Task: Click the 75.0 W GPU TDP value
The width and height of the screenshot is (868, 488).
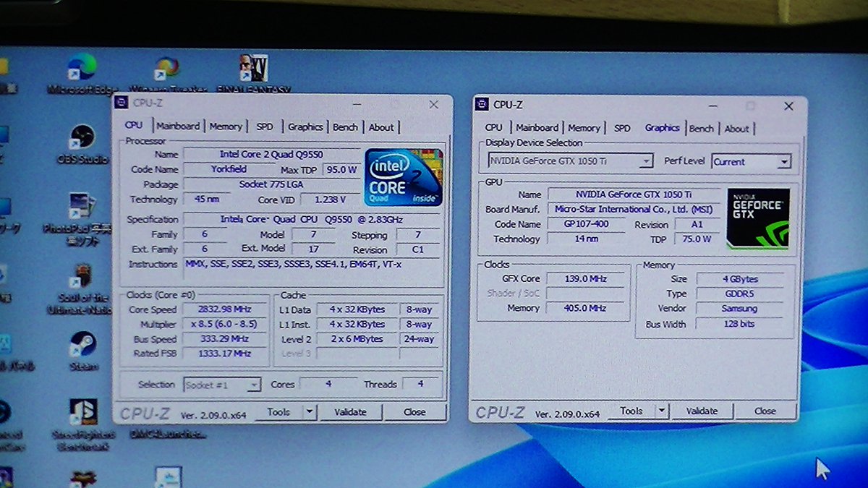Action: [696, 239]
